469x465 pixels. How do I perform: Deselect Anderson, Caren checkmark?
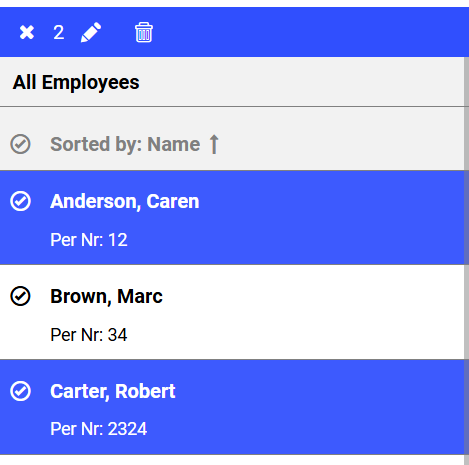20,201
